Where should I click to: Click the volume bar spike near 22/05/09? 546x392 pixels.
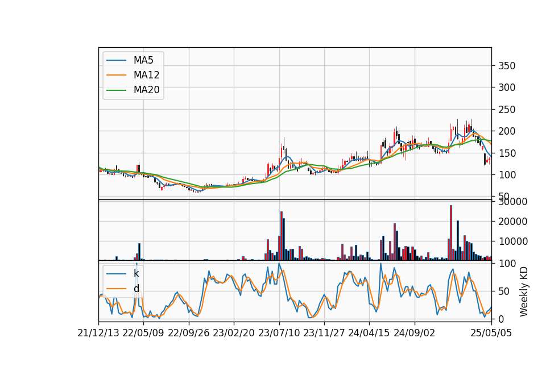(x=139, y=252)
